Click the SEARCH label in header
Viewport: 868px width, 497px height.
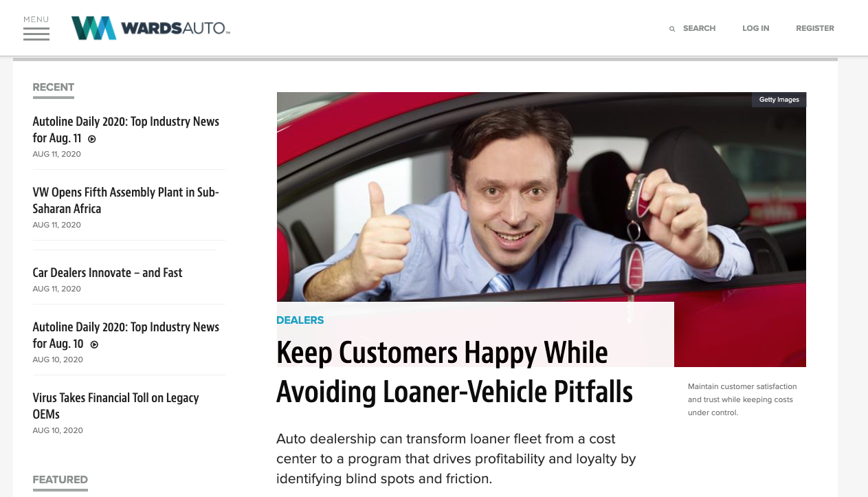pos(699,29)
